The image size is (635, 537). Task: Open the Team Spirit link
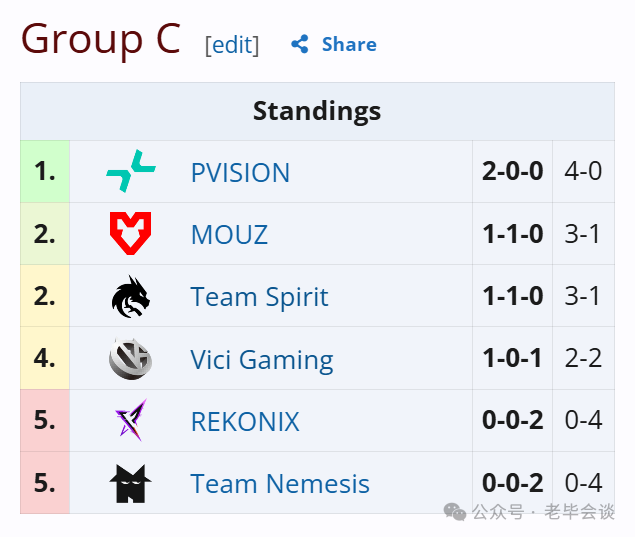tap(259, 297)
